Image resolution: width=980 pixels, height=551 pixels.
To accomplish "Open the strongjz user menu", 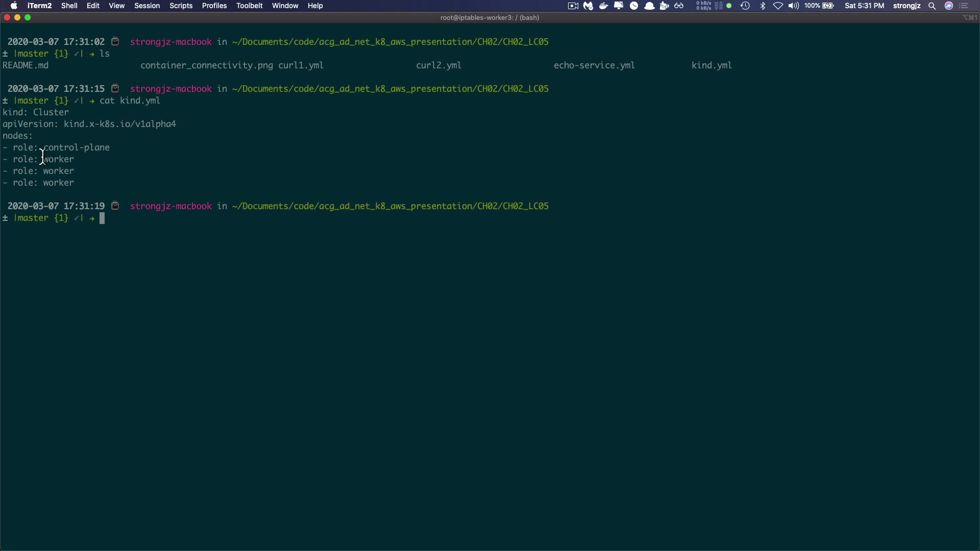I will tap(906, 6).
